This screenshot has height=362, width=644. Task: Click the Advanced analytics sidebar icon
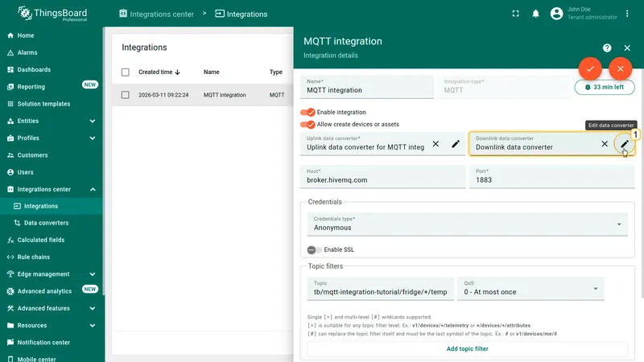(x=10, y=291)
